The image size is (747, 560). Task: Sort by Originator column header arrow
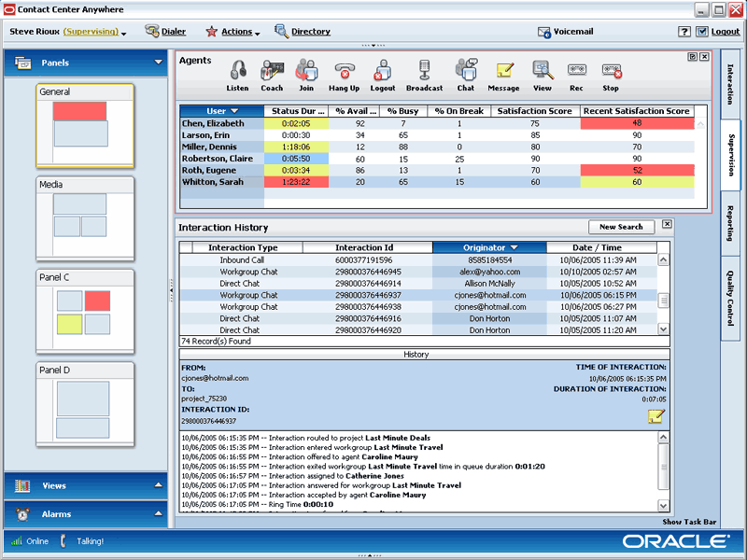coord(514,247)
